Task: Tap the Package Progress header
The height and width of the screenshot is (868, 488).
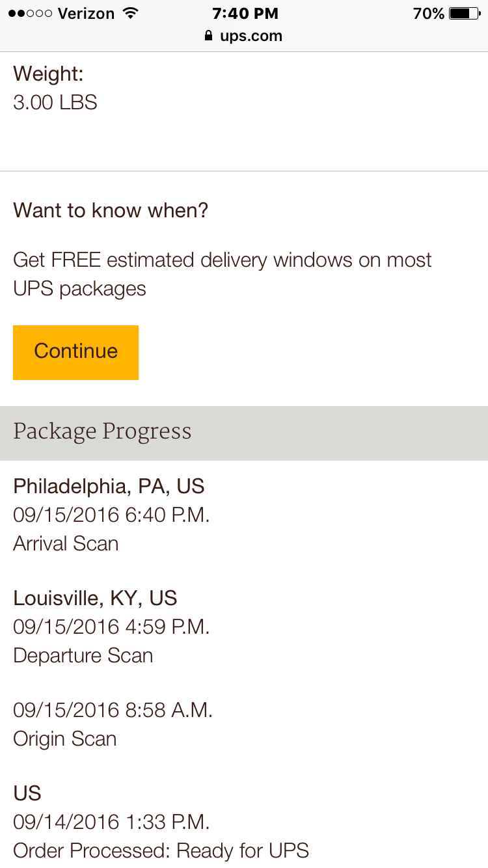Action: pyautogui.click(x=244, y=433)
